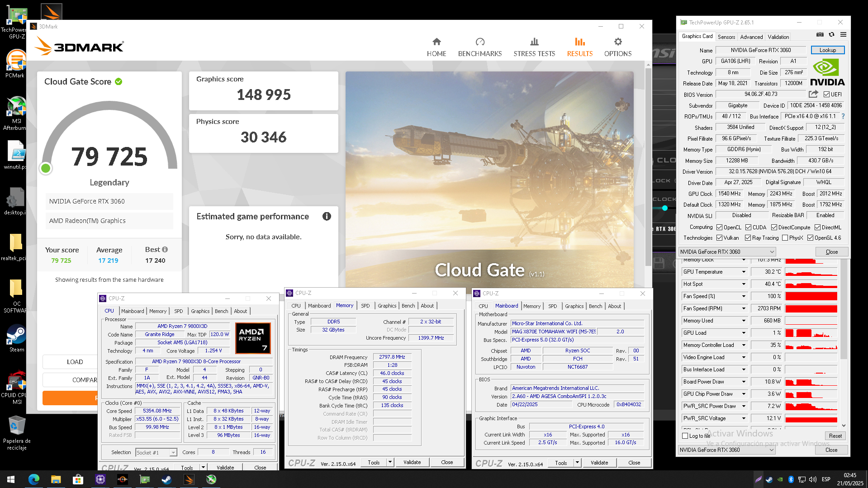868x488 pixels.
Task: Enable Log to file in GPU-Z sensors
Action: [685, 436]
